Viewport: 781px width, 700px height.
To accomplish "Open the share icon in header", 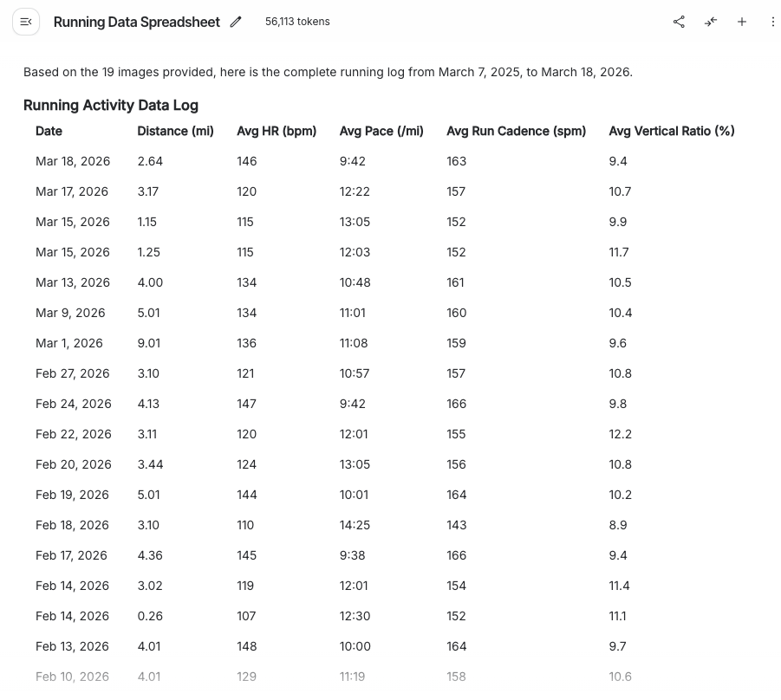I will [679, 22].
